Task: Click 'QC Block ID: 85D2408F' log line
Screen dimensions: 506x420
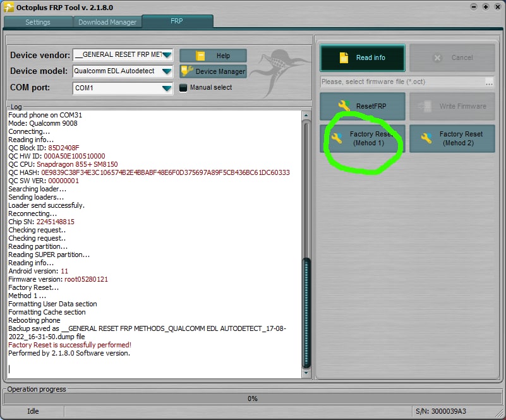Action: tap(44, 148)
